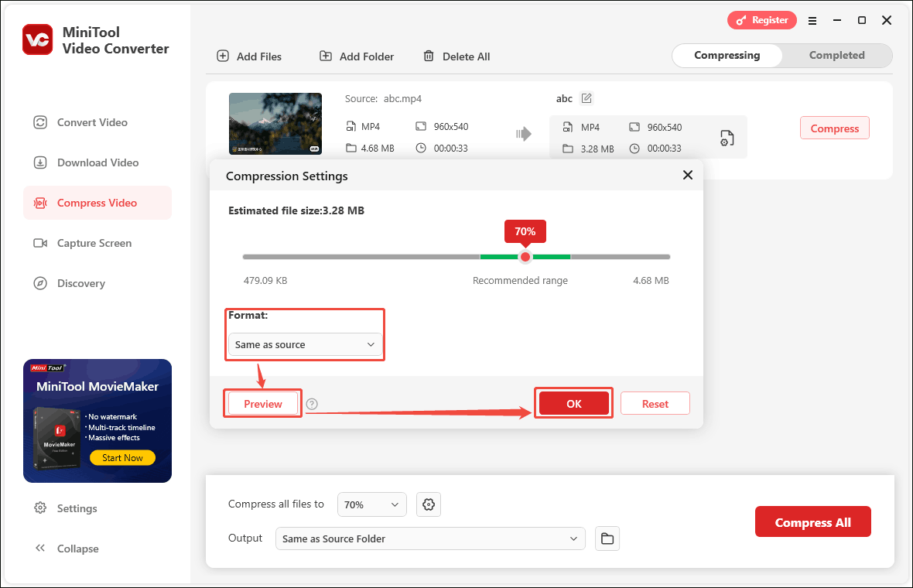This screenshot has width=913, height=588.
Task: Open the Capture Screen section
Action: click(x=97, y=243)
